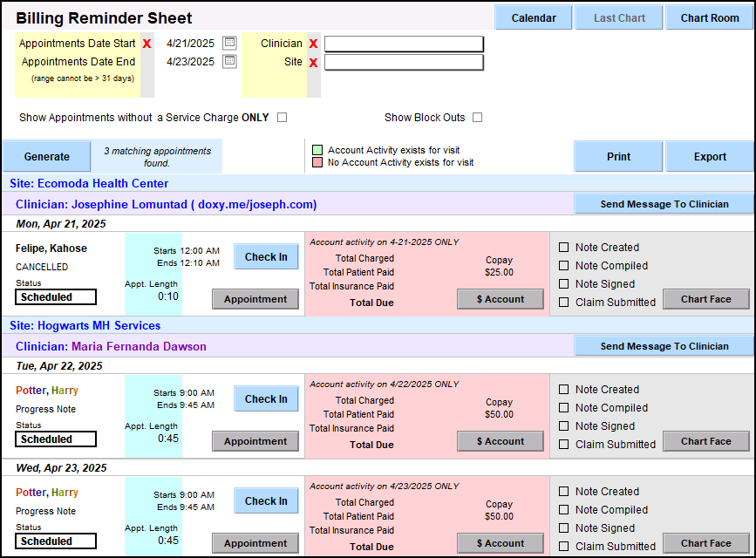
Task: Check Note Created for Felipe, Kahose appointment
Action: 563,248
